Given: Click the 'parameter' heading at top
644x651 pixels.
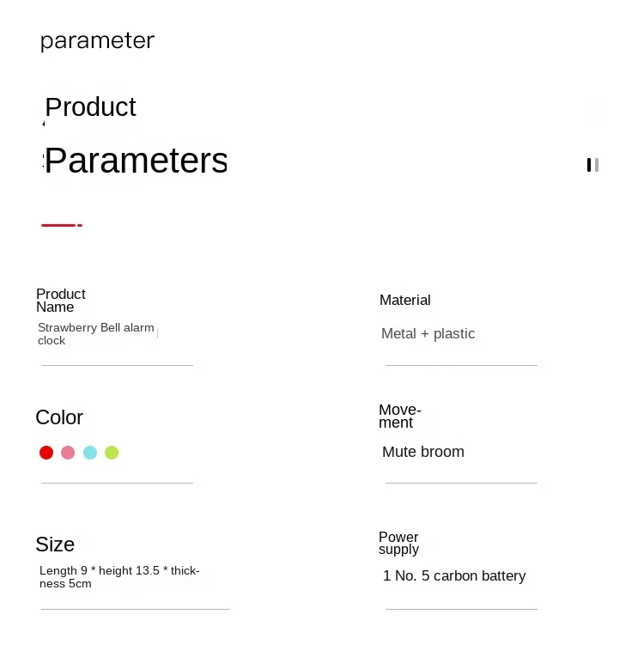Looking at the screenshot, I should coord(97,41).
